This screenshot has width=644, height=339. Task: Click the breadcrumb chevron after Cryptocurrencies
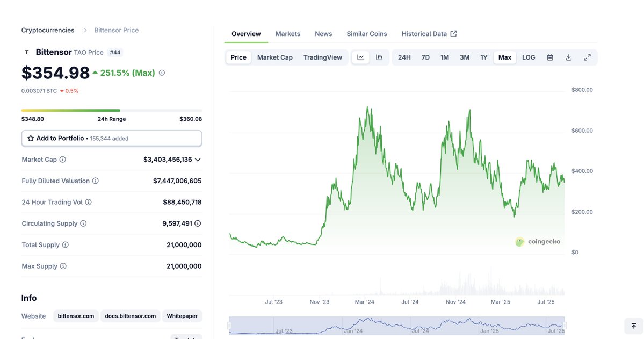(x=85, y=31)
